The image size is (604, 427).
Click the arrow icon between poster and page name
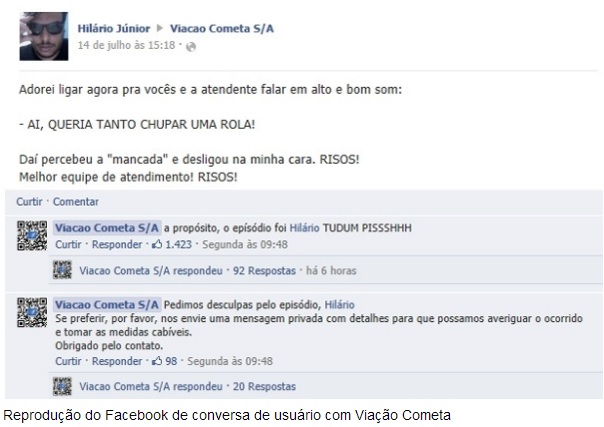160,28
